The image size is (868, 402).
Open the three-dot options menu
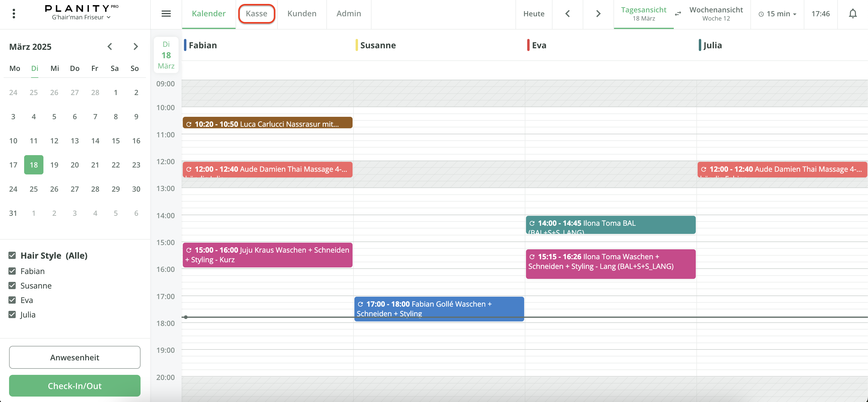(x=14, y=14)
